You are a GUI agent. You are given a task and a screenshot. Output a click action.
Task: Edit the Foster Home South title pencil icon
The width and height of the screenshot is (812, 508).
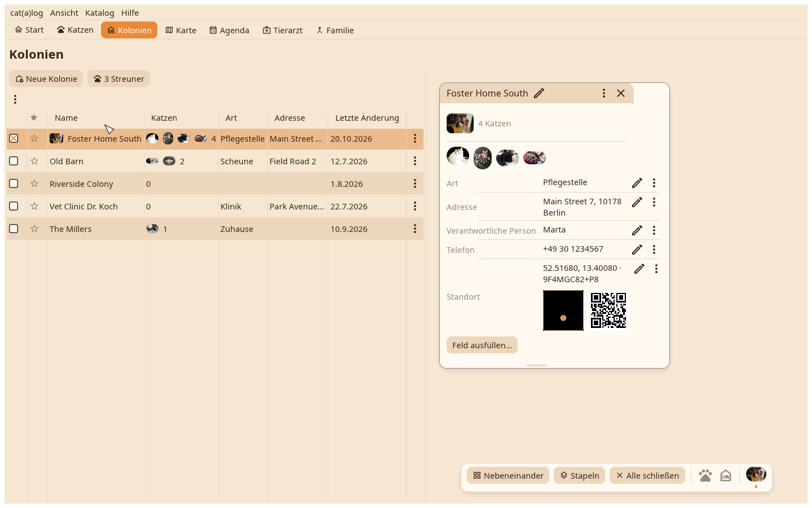point(539,93)
